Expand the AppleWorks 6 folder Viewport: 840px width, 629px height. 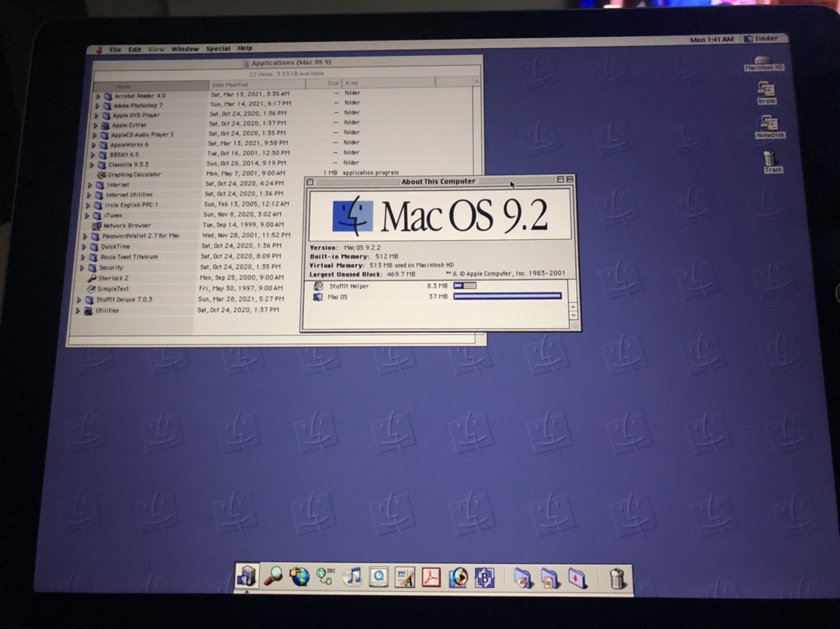94,145
